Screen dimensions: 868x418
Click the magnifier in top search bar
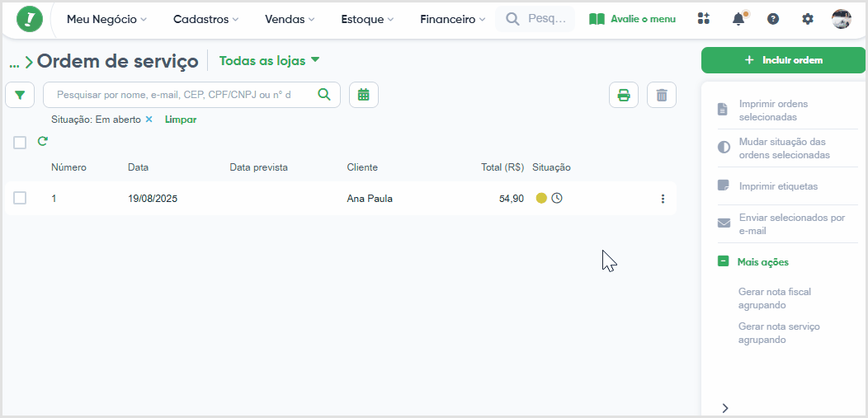513,19
